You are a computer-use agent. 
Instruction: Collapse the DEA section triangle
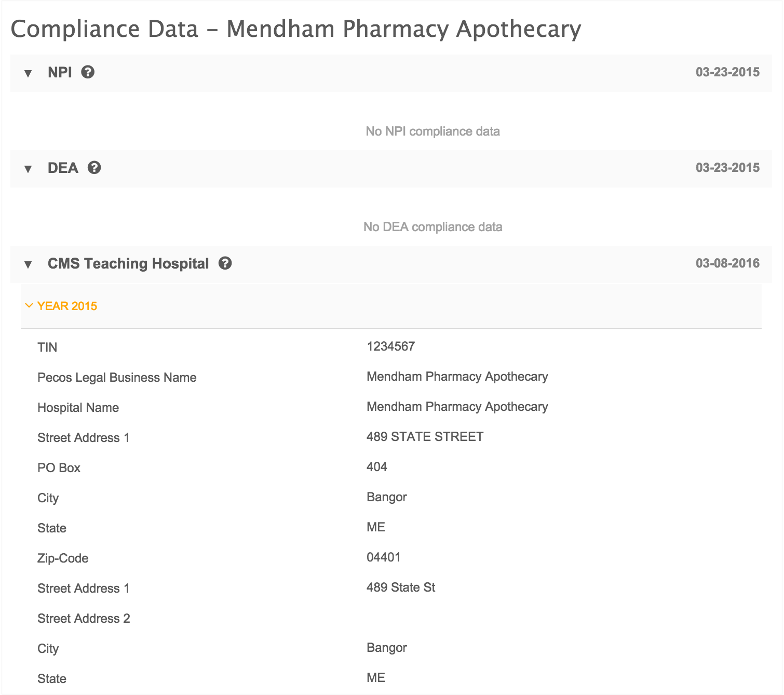coord(28,169)
